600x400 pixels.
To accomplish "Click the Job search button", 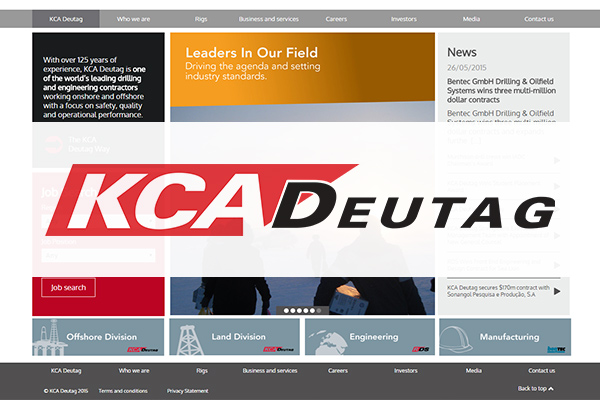I will pos(68,287).
